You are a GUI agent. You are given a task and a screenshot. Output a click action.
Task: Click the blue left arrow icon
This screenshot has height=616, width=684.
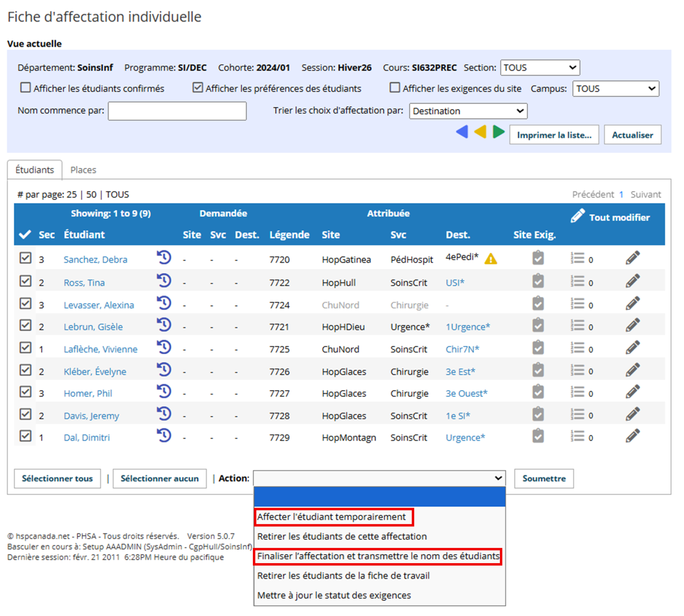[x=462, y=132]
